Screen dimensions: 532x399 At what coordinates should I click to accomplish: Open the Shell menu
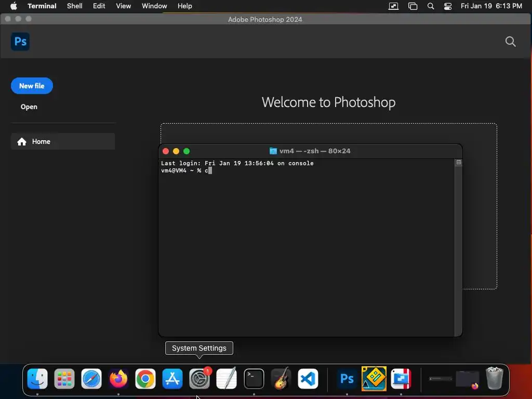[x=75, y=6]
